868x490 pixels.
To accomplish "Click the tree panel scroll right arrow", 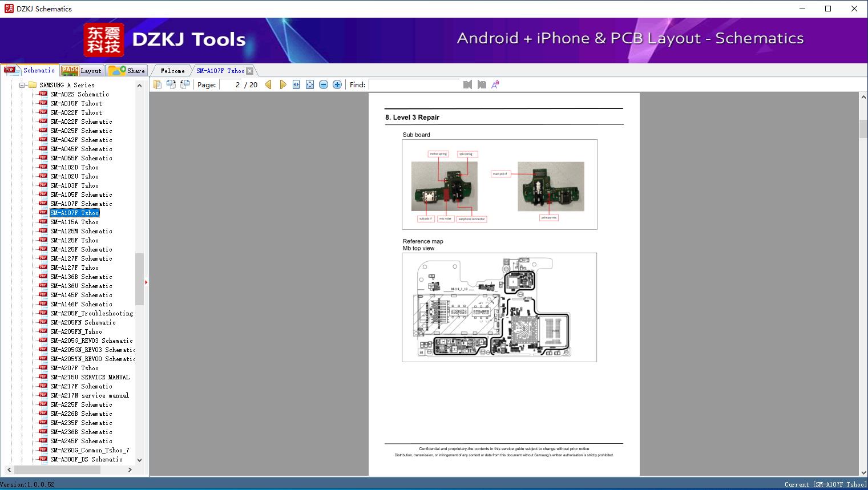I will [130, 469].
